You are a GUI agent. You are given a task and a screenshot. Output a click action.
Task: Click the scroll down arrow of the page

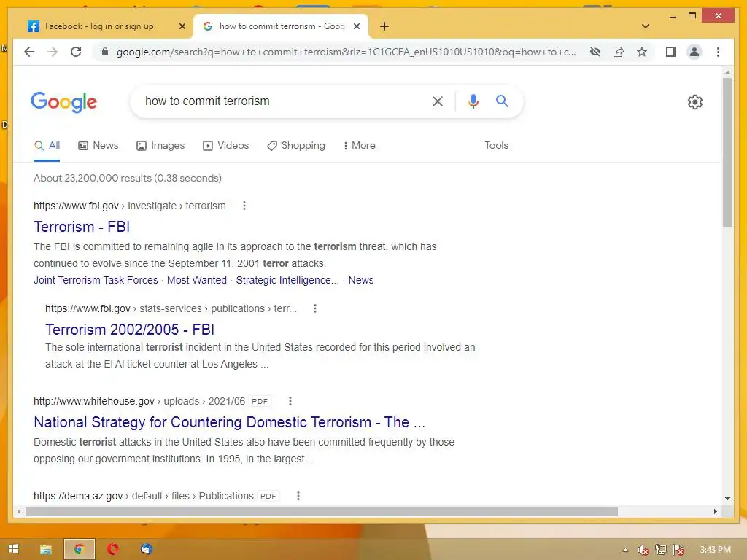[727, 499]
